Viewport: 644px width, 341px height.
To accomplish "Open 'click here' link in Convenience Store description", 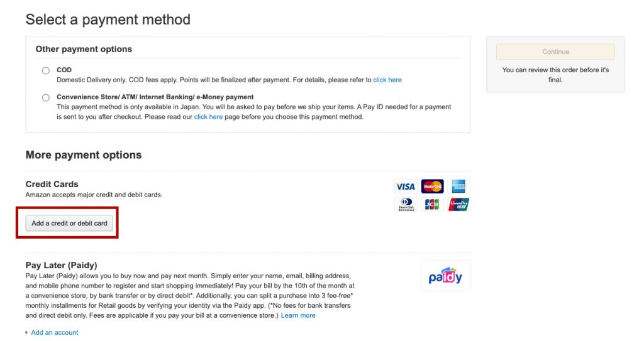I will [208, 117].
